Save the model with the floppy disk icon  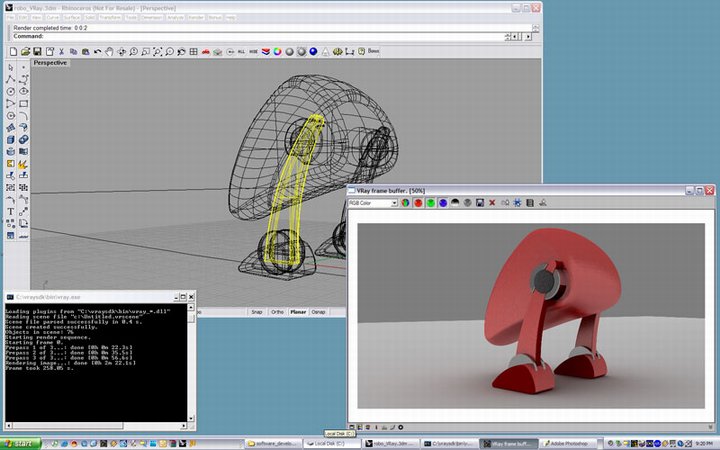(38, 51)
